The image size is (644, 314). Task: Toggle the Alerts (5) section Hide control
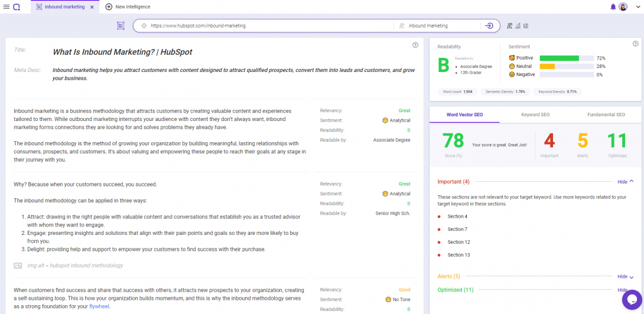click(x=626, y=277)
